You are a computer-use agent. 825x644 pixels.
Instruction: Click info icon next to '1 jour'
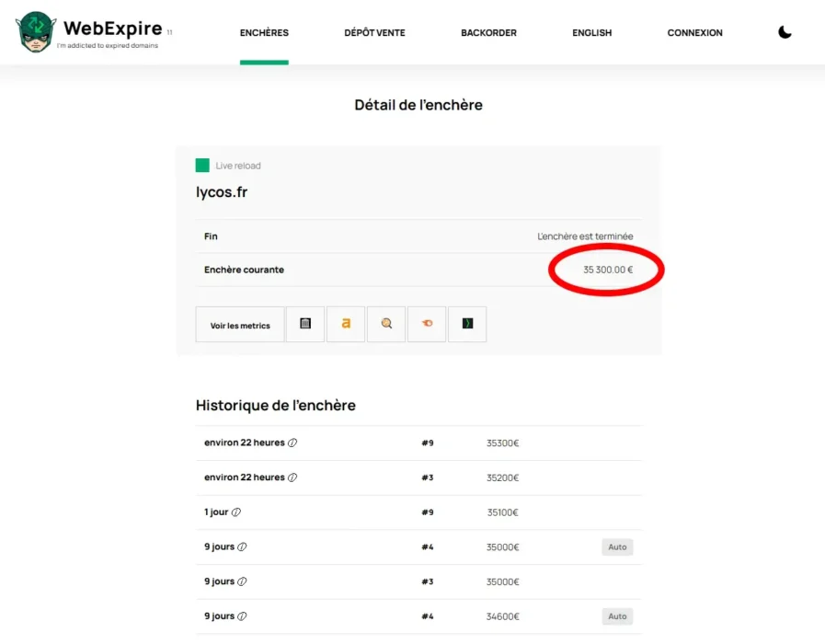[x=236, y=512]
